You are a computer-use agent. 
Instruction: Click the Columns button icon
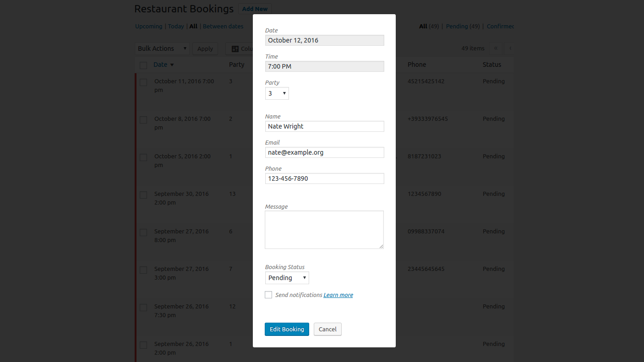coord(235,49)
